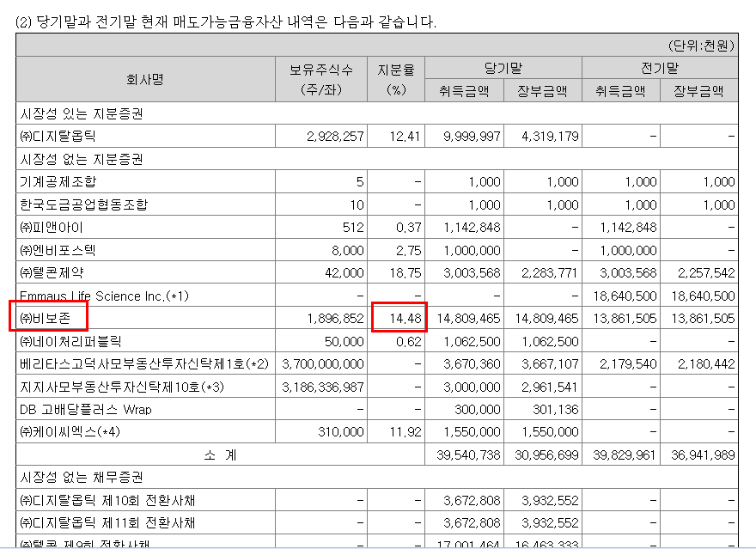Select the 시장성 있는 지분증권 section row

(x=377, y=113)
